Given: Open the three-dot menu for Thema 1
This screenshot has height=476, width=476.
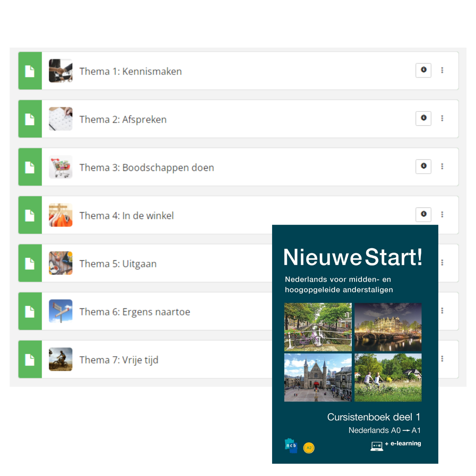Looking at the screenshot, I should click(x=442, y=70).
